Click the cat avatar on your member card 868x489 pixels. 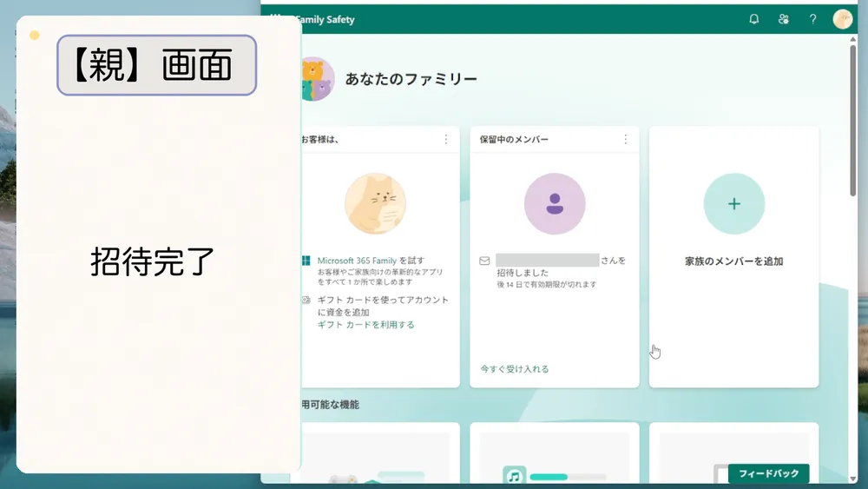point(375,204)
